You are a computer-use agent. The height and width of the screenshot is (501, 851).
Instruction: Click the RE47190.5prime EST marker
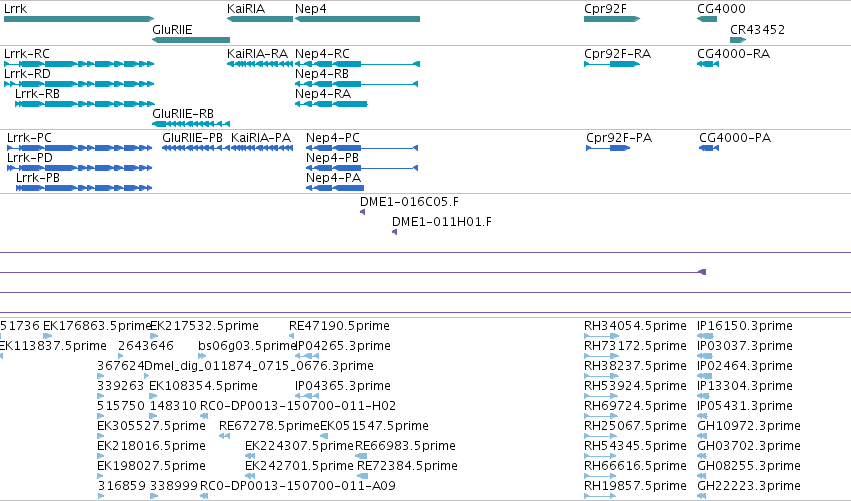coord(291,336)
